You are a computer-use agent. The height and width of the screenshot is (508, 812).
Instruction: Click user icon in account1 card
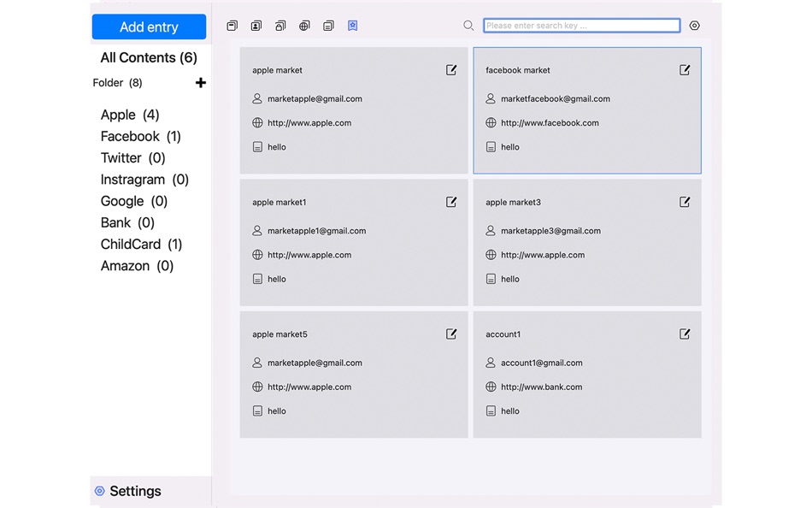[x=491, y=363]
